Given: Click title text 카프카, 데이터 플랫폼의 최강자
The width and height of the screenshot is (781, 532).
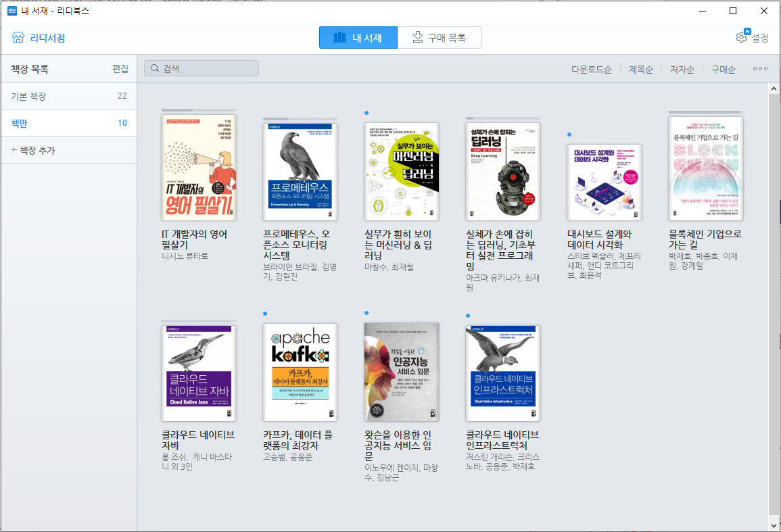Looking at the screenshot, I should (x=298, y=440).
